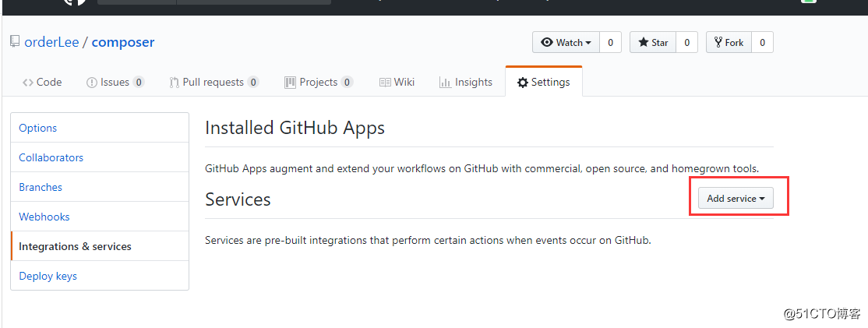This screenshot has width=868, height=328.
Task: Click the Issues count badge
Action: point(139,83)
